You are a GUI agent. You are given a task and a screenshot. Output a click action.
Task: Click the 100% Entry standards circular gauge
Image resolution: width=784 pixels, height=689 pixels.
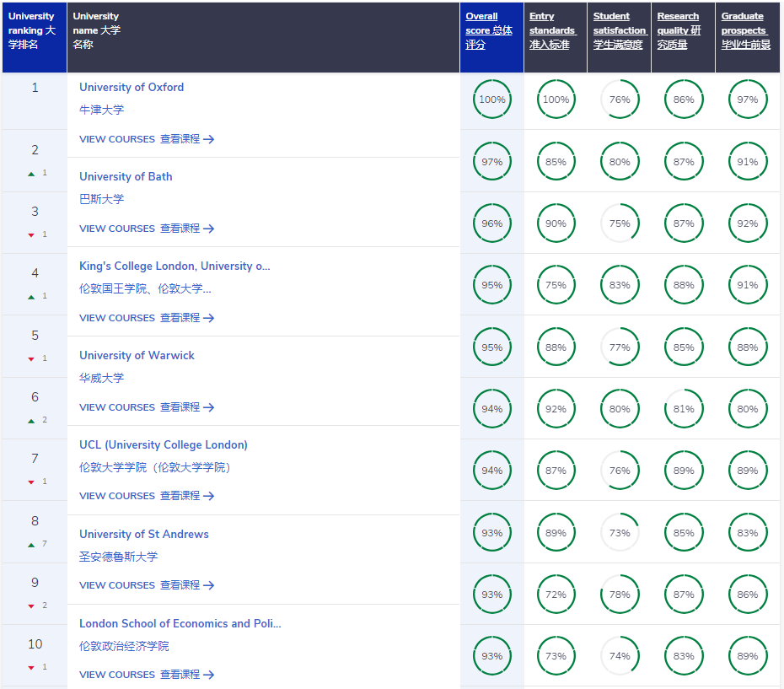pos(556,100)
